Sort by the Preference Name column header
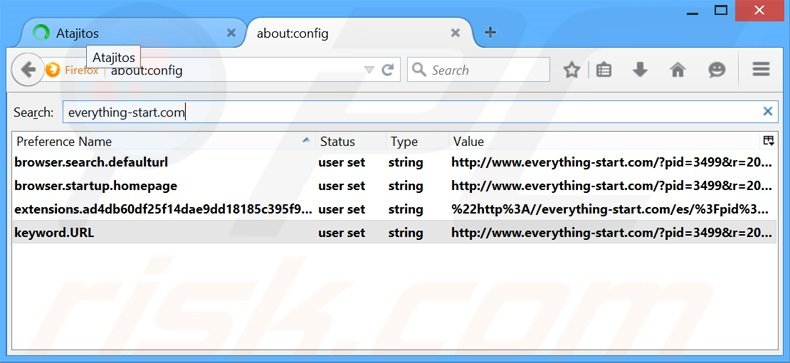 (163, 142)
